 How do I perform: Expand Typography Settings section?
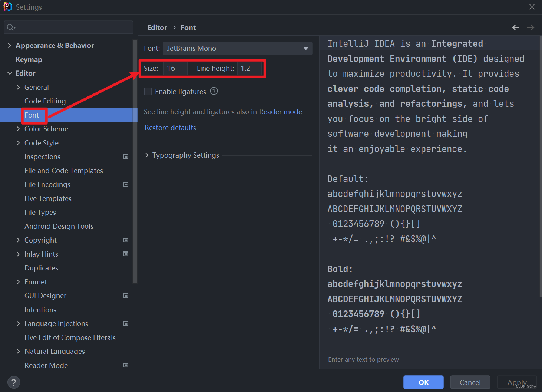[147, 155]
